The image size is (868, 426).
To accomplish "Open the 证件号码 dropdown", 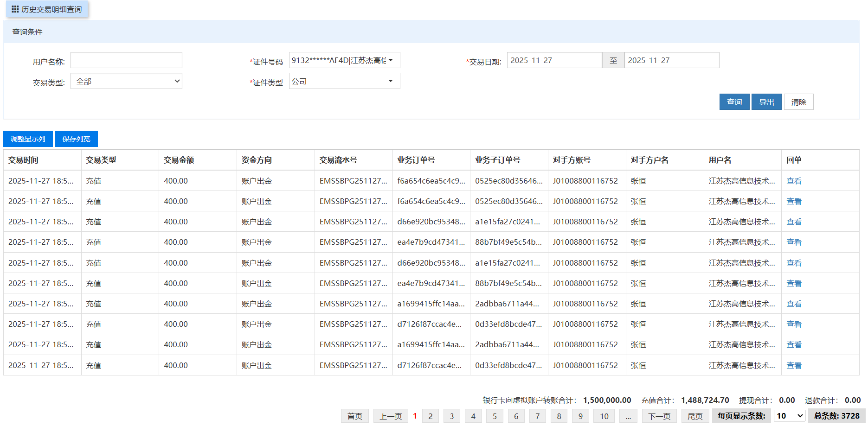I will [344, 60].
